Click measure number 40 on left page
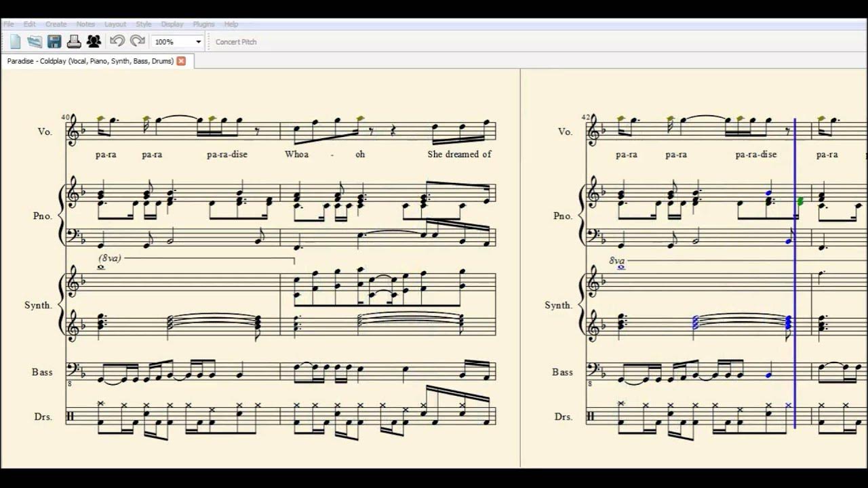 coord(66,117)
